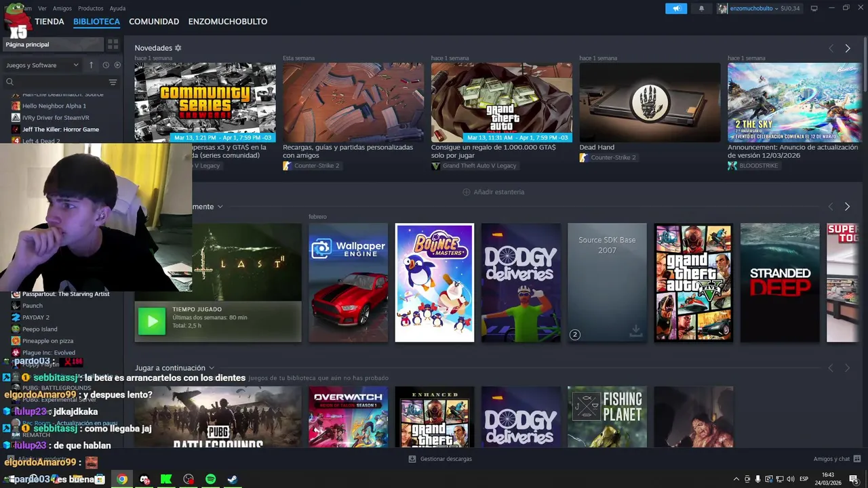Select Jeff The Killer: Horror Game
The width and height of the screenshot is (868, 488).
(x=60, y=129)
